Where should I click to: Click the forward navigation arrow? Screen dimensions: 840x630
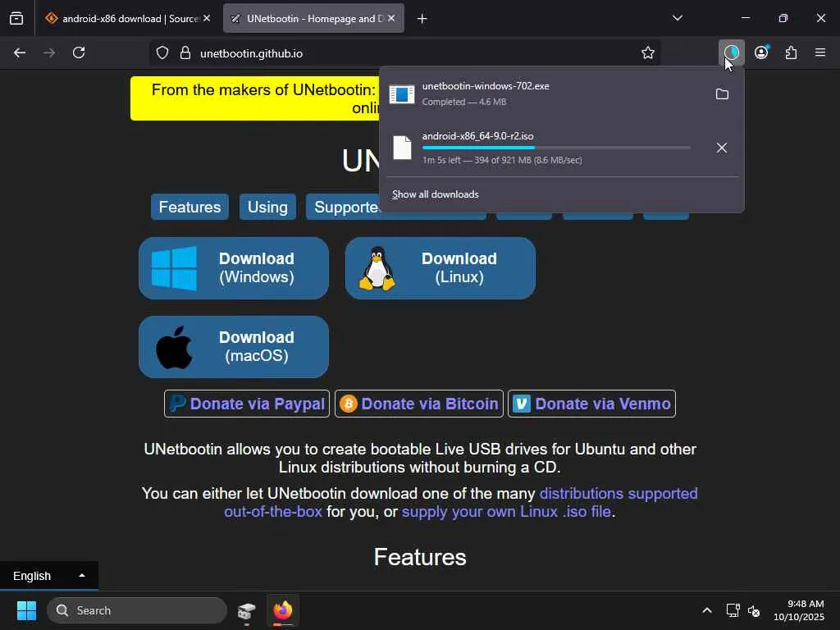pos(49,53)
